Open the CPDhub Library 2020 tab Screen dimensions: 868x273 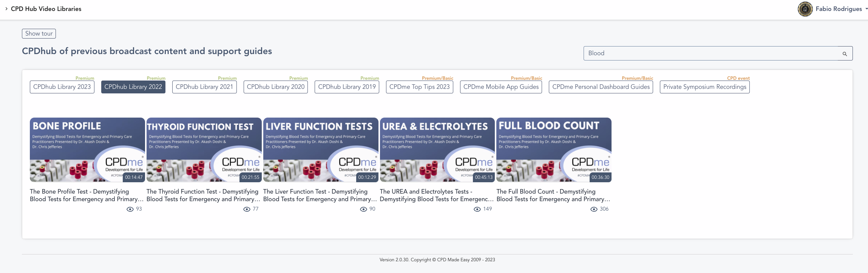click(276, 87)
